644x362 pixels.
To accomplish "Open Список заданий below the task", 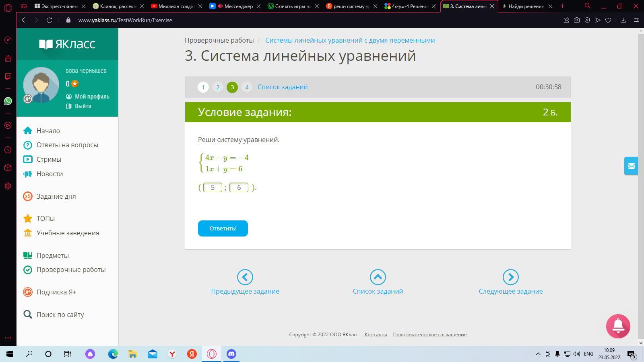I will [x=378, y=282].
